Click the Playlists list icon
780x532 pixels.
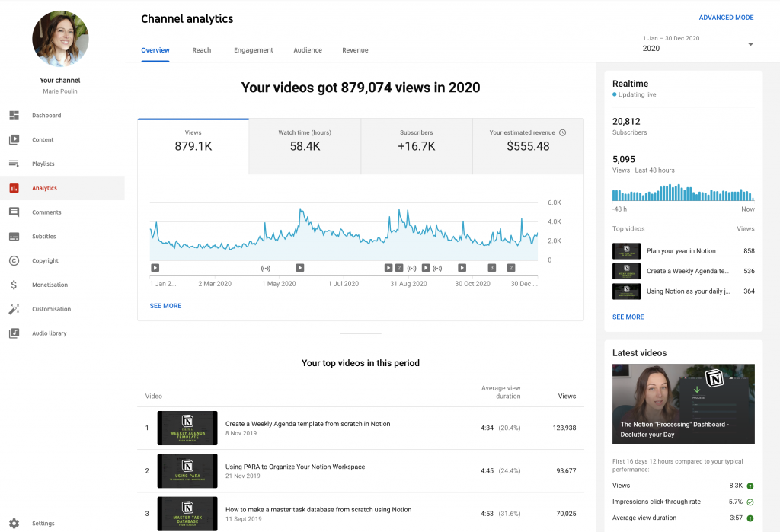14,164
